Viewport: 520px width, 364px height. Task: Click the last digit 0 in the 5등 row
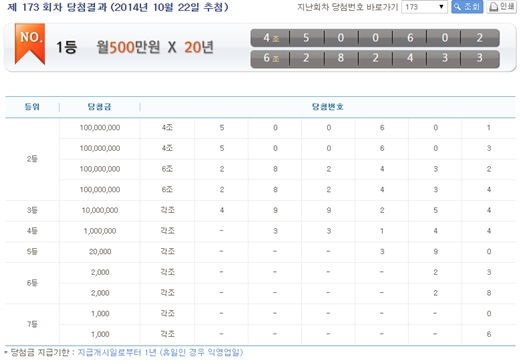point(489,252)
